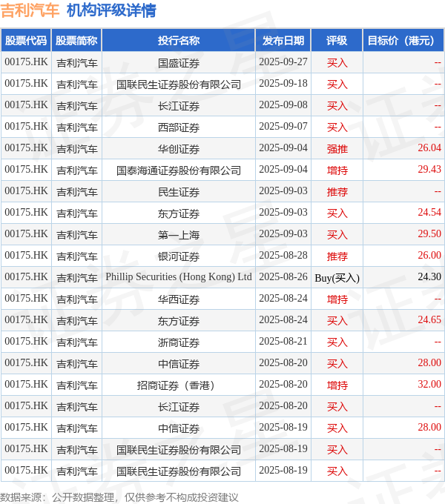Click 买入 rating in 国盛证券 row
Viewport: 445px width, 504px height.
coord(337,63)
